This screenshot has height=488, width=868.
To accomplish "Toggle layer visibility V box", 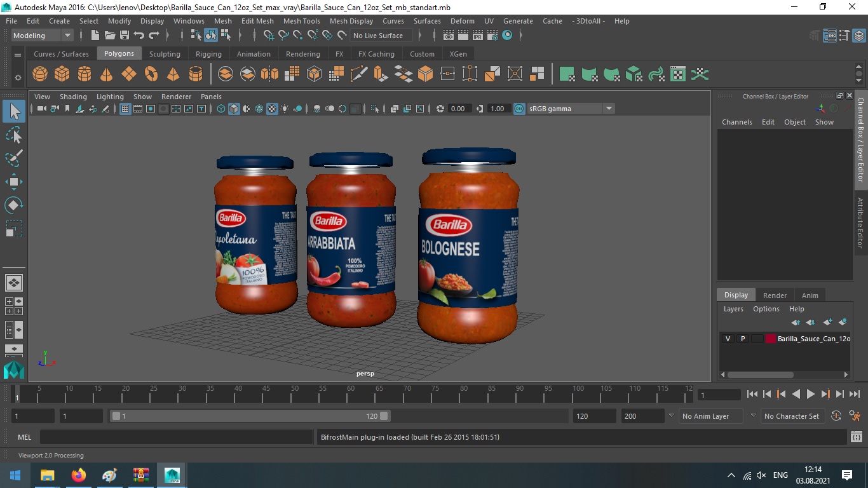I will pos(728,339).
